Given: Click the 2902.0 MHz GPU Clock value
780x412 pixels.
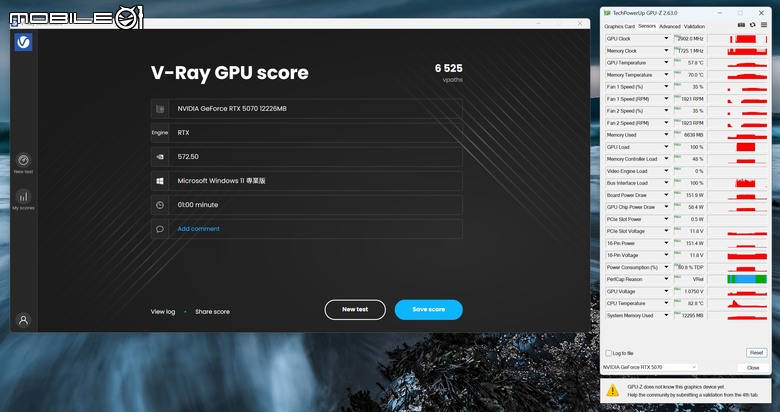Looking at the screenshot, I should [x=690, y=39].
